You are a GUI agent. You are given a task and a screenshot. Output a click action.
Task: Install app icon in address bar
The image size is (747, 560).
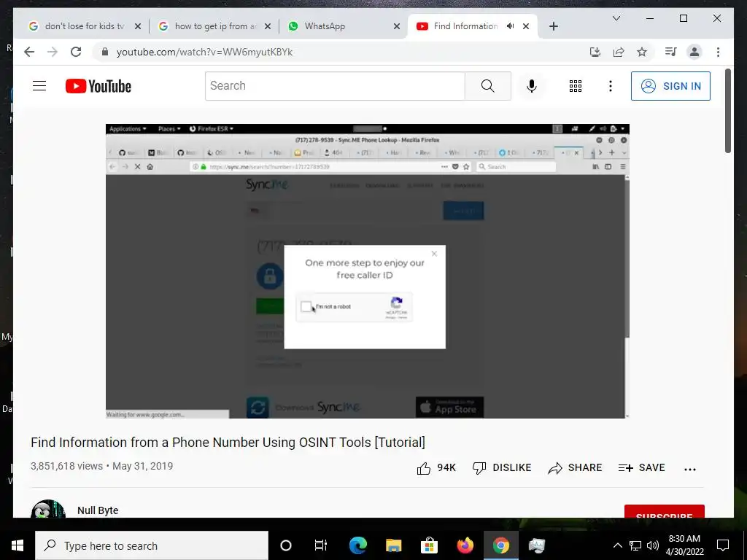click(595, 52)
